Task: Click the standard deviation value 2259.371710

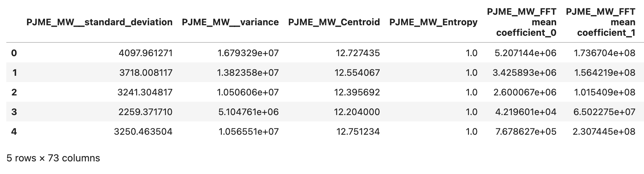Action: click(x=146, y=112)
